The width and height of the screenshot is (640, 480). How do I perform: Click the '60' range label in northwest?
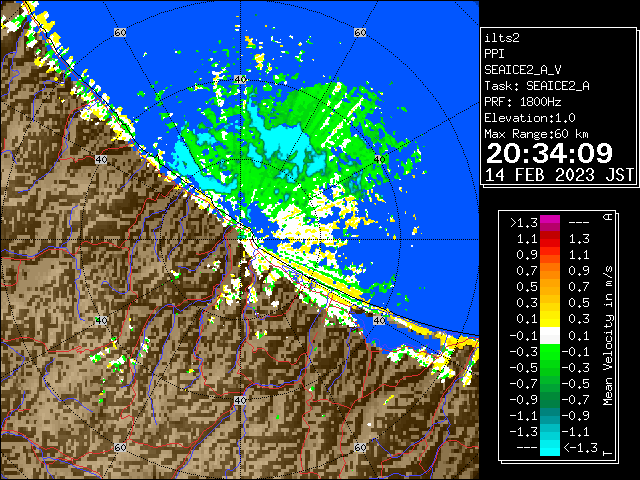(x=120, y=32)
